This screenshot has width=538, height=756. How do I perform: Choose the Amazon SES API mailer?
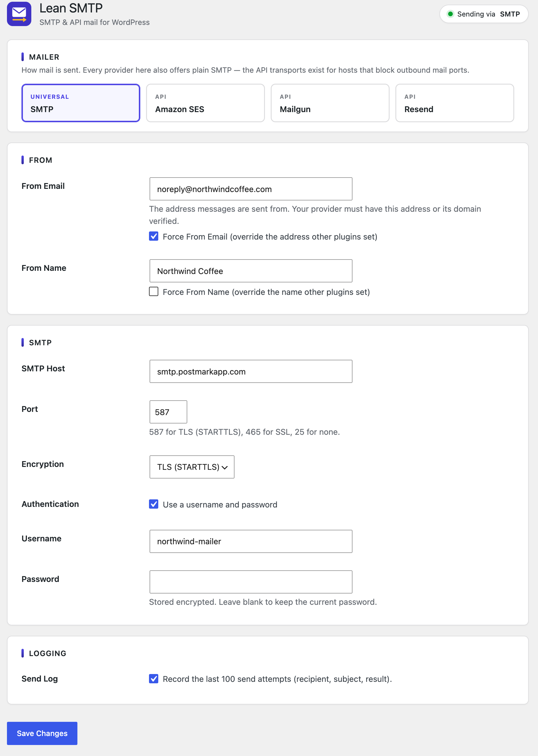206,103
